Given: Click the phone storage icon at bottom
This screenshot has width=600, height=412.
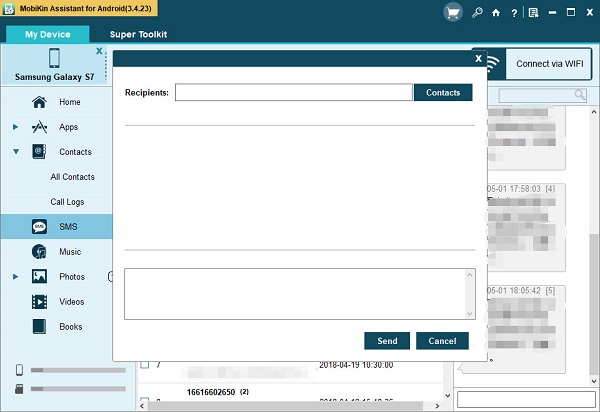Looking at the screenshot, I should tap(19, 370).
